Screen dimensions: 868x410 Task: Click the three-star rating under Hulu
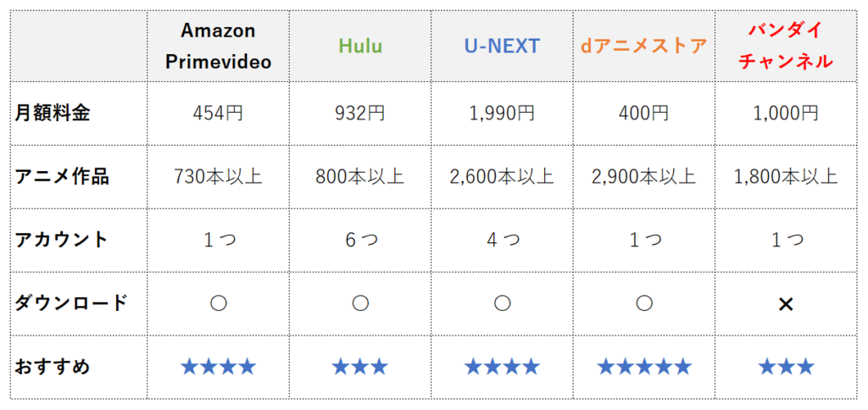pyautogui.click(x=360, y=366)
